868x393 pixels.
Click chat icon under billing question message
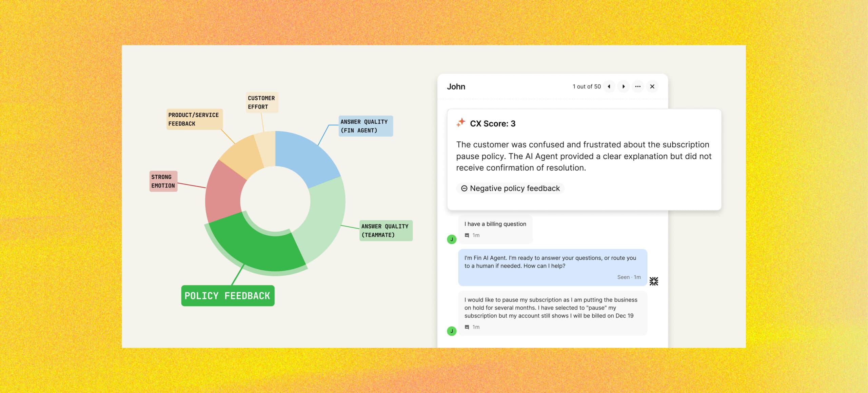click(x=467, y=235)
